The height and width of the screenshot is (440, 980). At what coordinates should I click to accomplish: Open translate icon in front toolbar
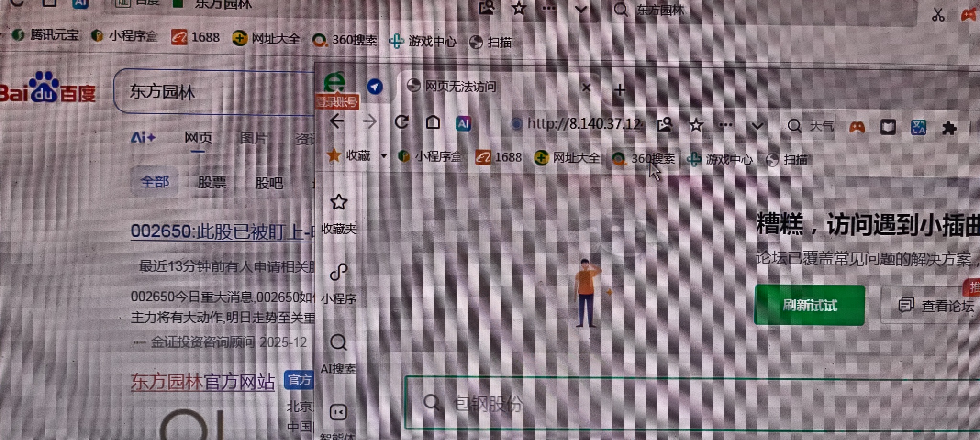point(918,128)
